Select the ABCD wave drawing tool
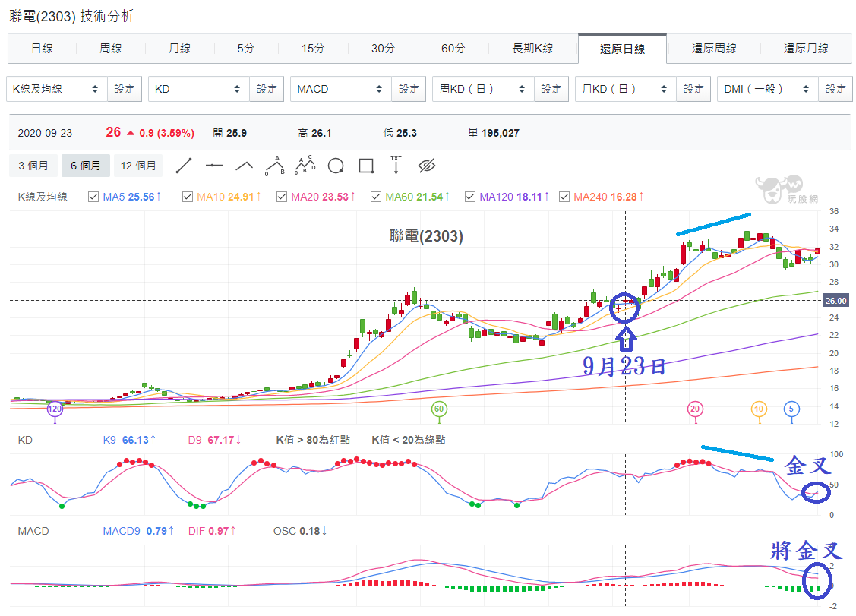Viewport: 856px width, 616px height. coord(305,166)
